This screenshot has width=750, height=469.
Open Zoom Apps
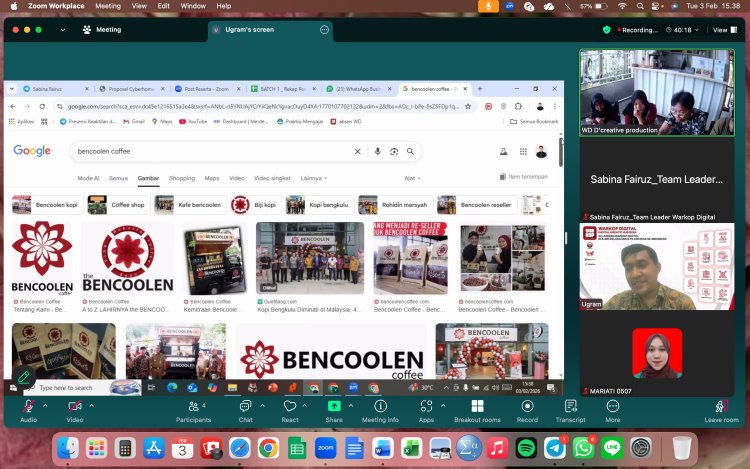pos(426,411)
